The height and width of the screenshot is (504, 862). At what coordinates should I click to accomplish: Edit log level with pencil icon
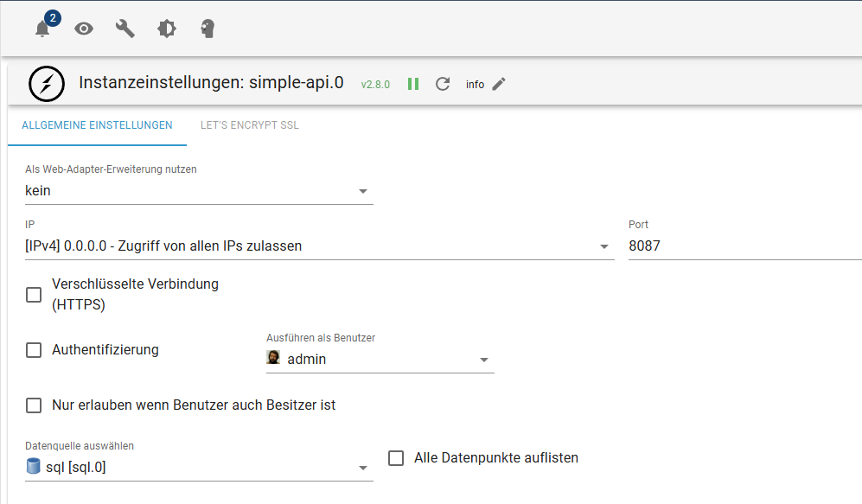pyautogui.click(x=499, y=84)
